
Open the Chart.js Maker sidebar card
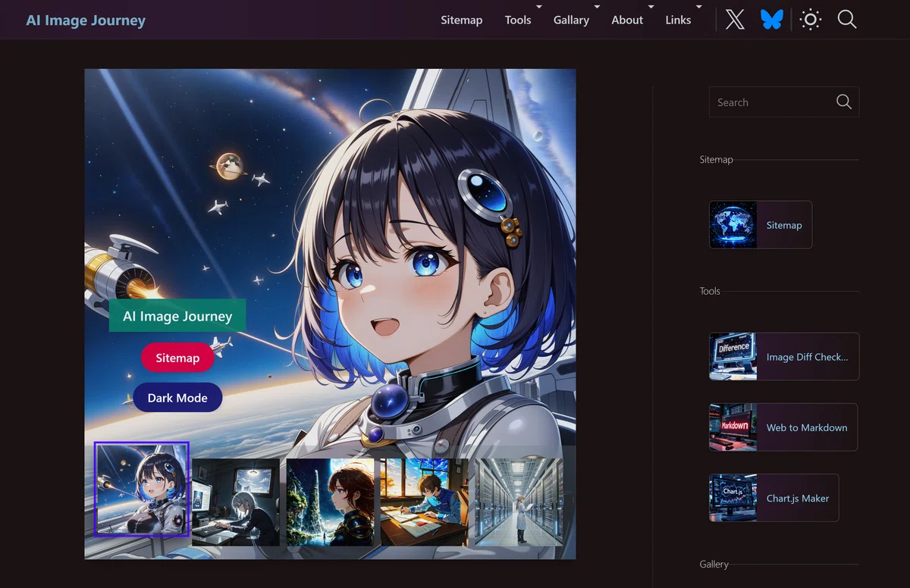[774, 498]
